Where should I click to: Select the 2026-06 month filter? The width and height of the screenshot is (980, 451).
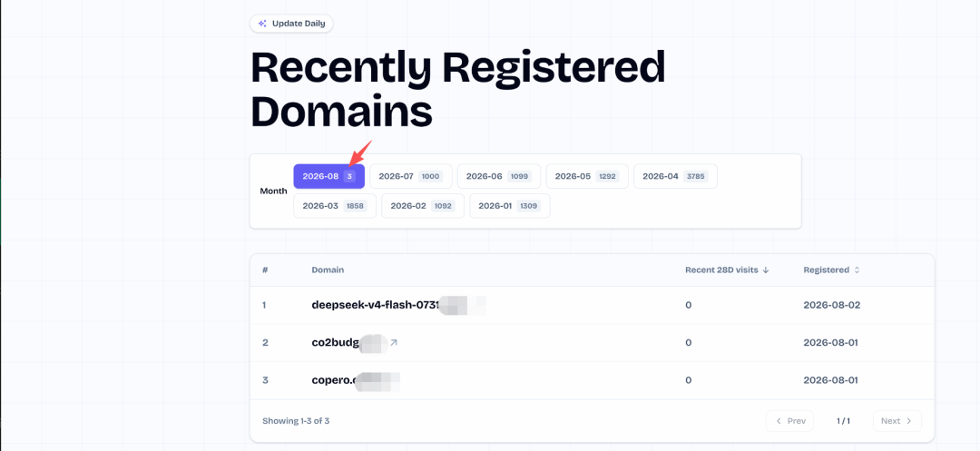click(x=499, y=176)
